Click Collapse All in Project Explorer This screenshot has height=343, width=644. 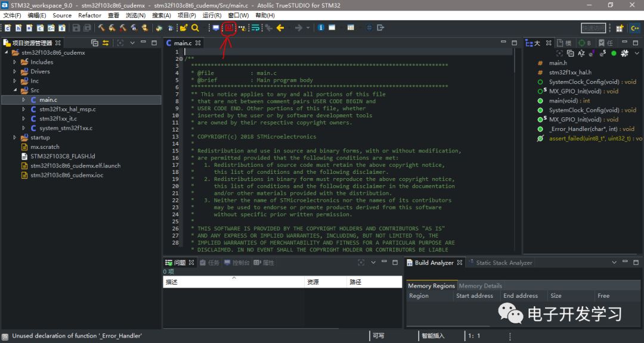coord(95,43)
